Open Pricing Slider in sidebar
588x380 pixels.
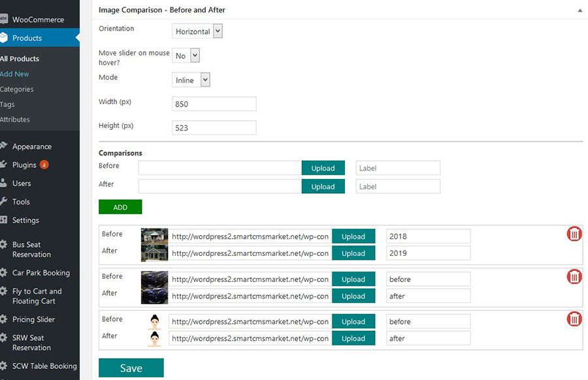coord(33,319)
